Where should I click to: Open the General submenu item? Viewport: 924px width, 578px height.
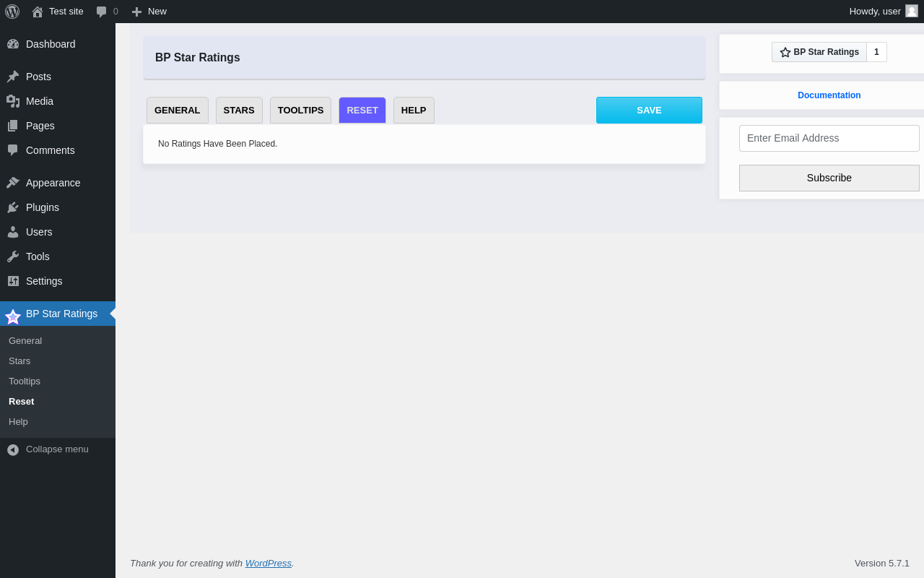(x=25, y=340)
